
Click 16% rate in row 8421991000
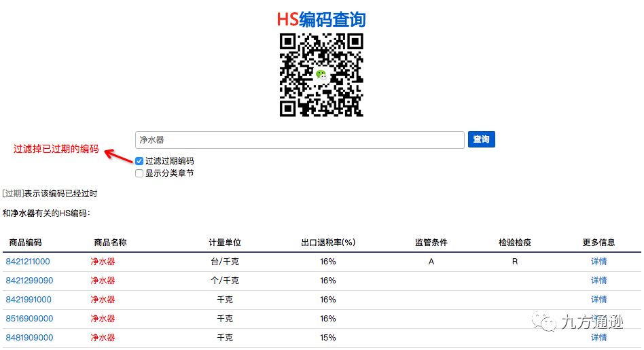(328, 300)
